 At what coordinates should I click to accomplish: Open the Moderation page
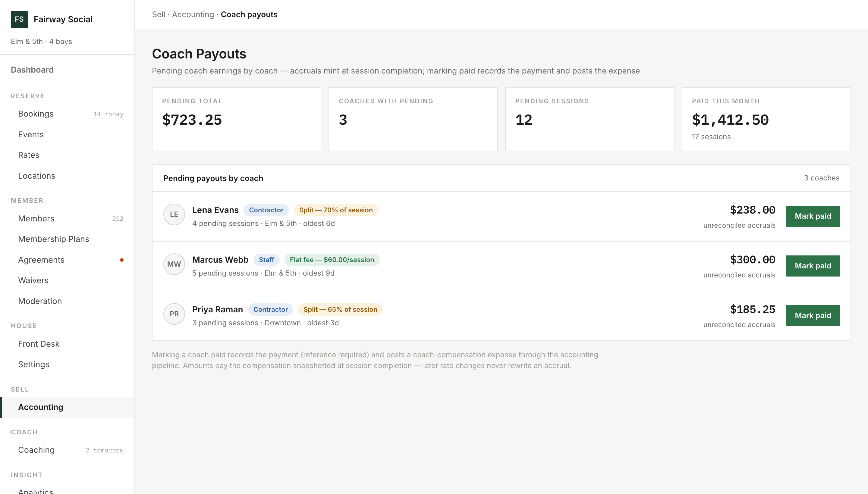[67, 301]
